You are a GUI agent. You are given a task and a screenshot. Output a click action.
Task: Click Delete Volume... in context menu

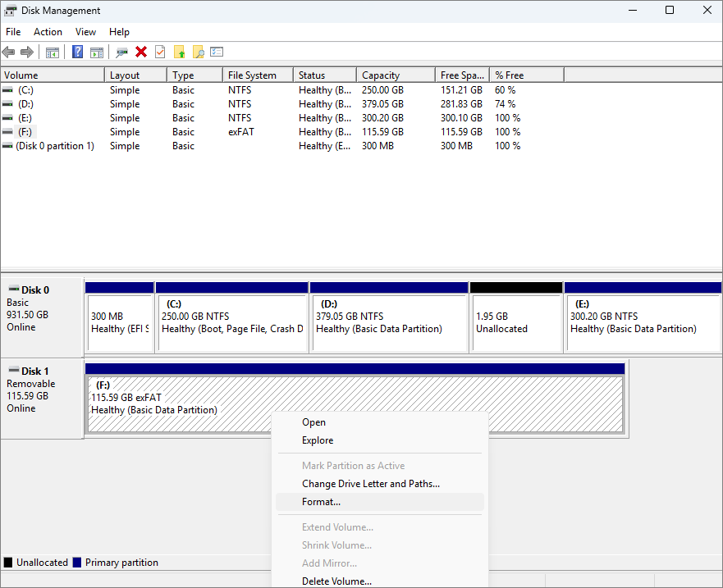(x=336, y=581)
